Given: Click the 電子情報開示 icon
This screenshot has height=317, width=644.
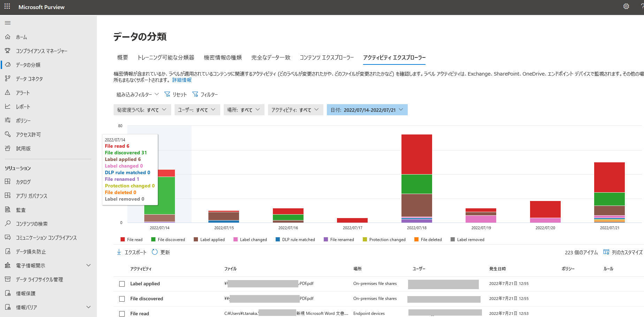Looking at the screenshot, I should click(8, 265).
